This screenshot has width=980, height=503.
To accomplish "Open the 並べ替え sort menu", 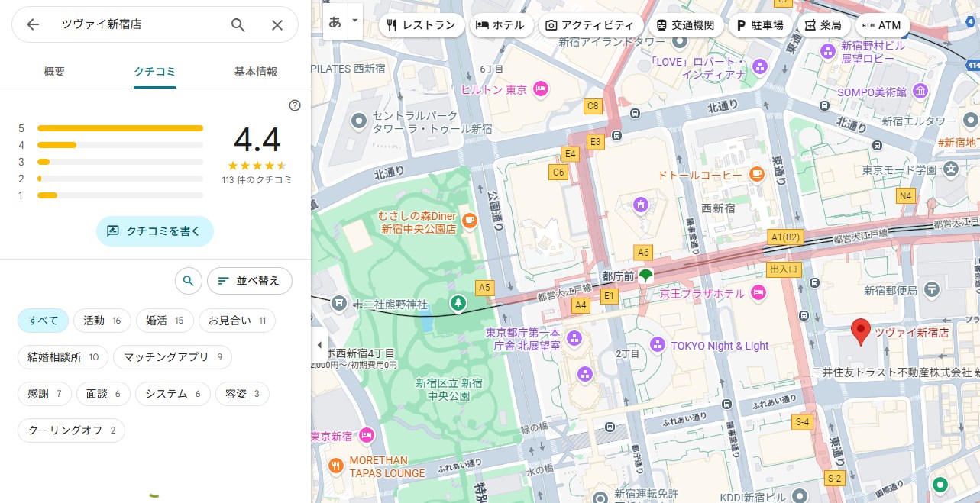I will point(249,281).
